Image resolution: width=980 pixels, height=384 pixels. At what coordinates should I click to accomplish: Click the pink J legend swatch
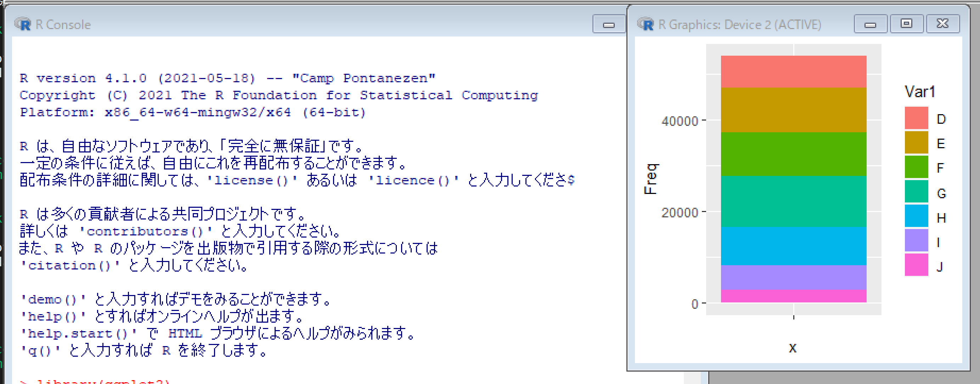pos(917,265)
